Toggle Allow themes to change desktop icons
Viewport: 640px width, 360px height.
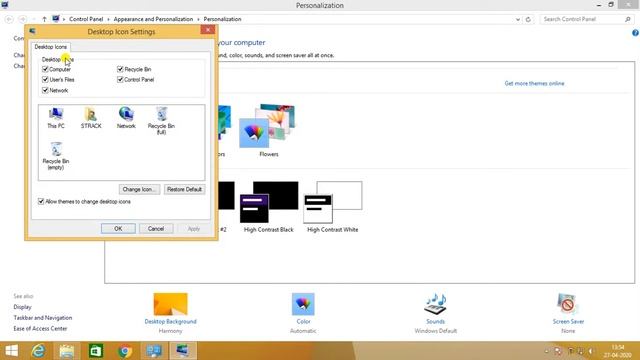(41, 201)
